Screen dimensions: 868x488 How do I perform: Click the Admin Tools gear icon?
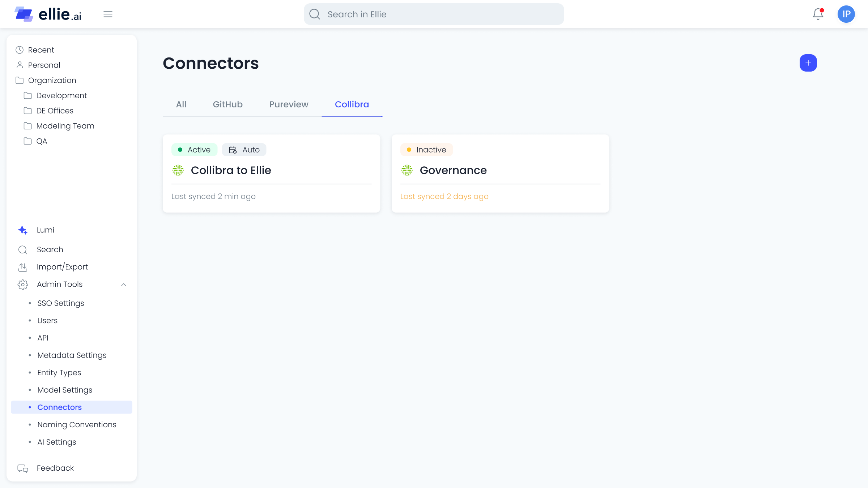[23, 284]
